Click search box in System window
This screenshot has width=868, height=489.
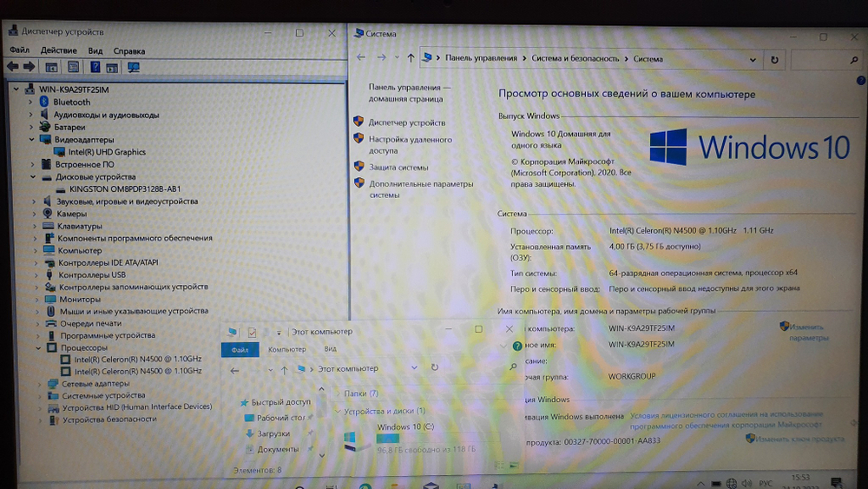click(825, 60)
